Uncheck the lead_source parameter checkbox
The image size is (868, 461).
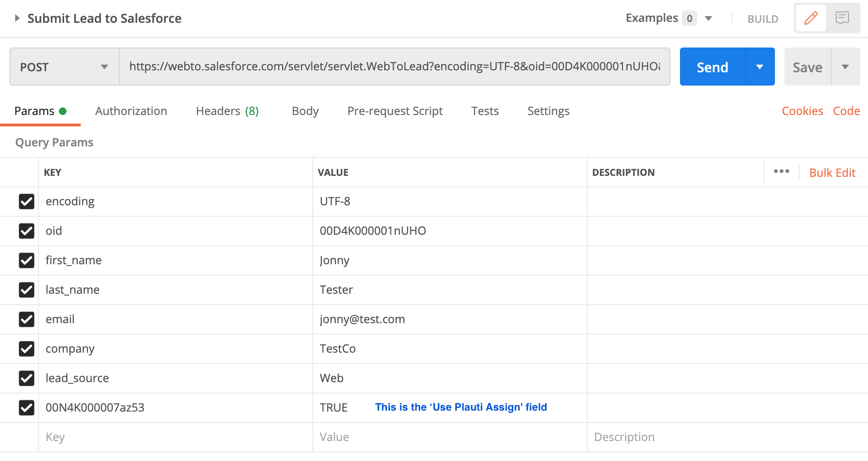point(27,378)
